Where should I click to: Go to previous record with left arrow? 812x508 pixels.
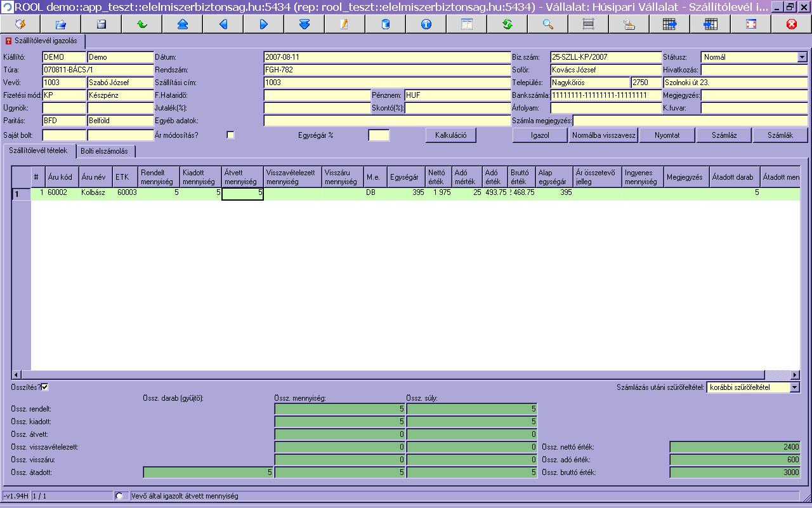(223, 24)
